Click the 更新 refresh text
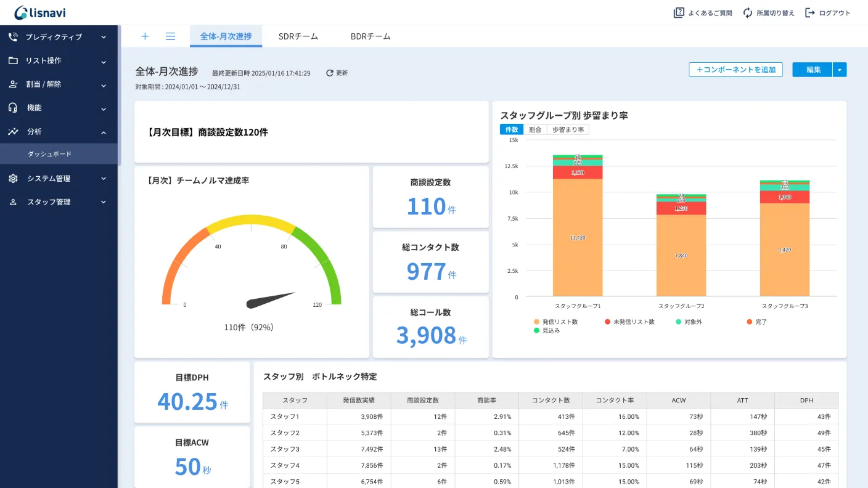Viewport: 868px width, 488px height. tap(342, 73)
